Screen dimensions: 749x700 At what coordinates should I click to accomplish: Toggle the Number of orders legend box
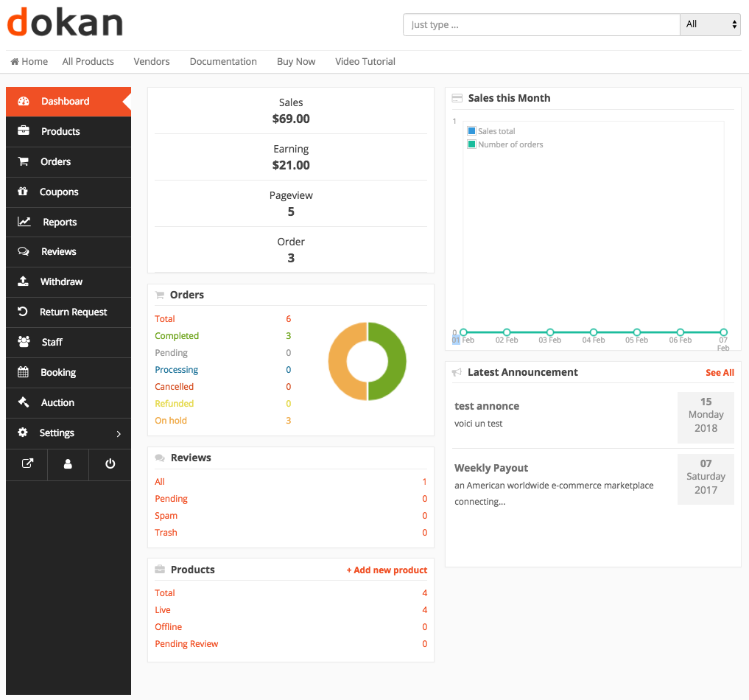(x=472, y=144)
